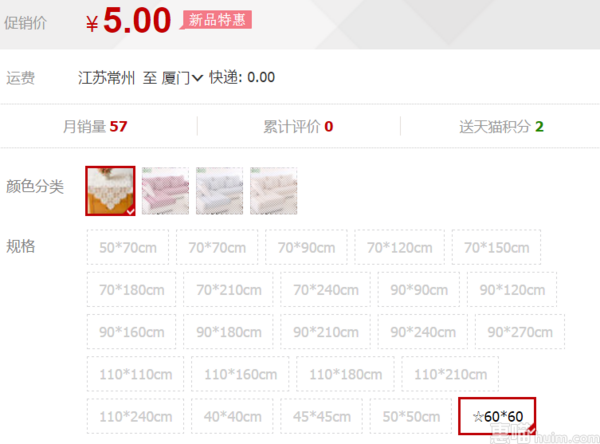The image size is (600, 444).
Task: Select the 50*70cm size option
Action: 128,247
